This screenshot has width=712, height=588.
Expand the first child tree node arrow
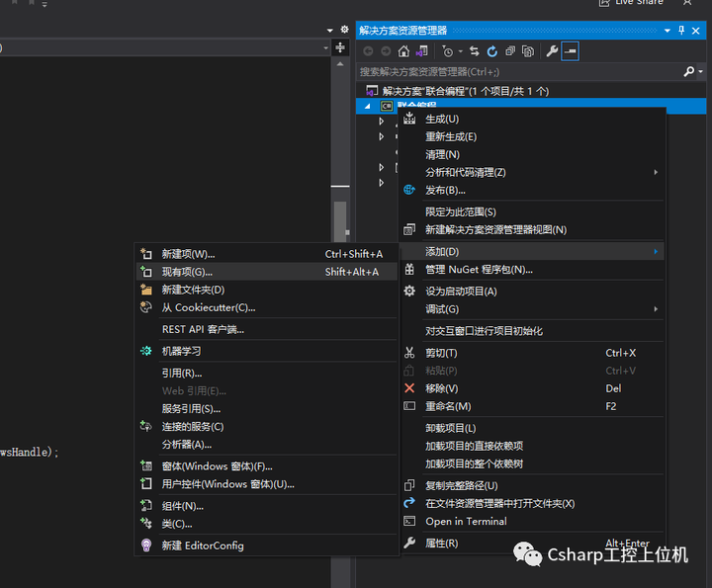pyautogui.click(x=382, y=122)
